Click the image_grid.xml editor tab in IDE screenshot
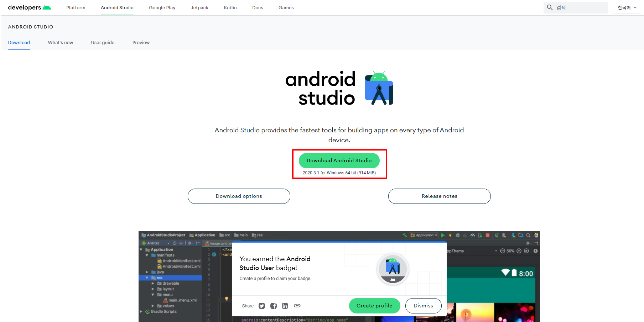Viewport: 644px width, 322px height. [x=218, y=243]
